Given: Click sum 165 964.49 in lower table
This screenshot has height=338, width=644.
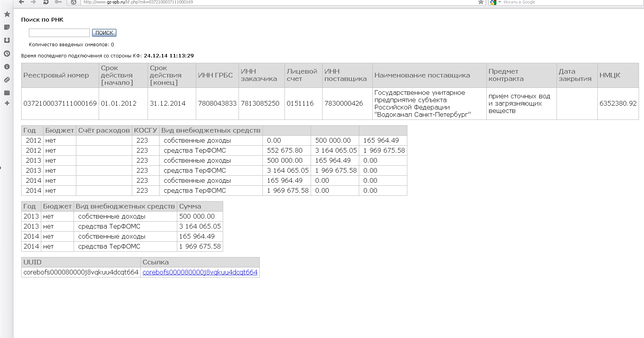Looking at the screenshot, I should pos(197,236).
